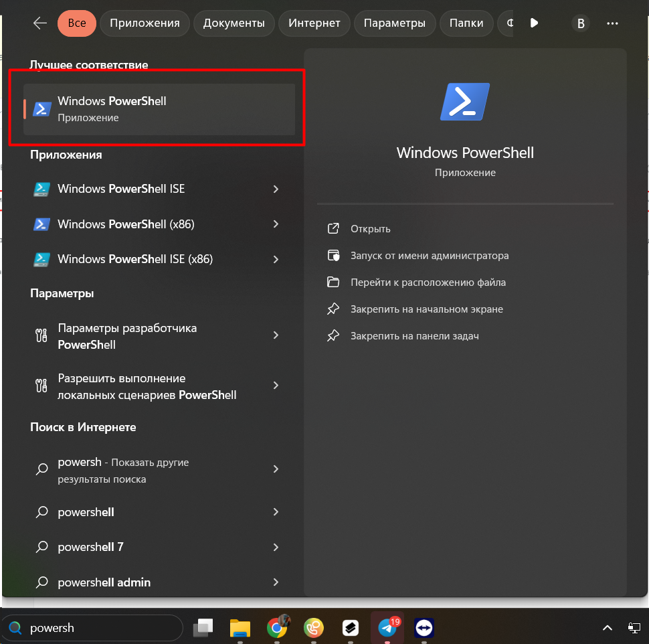Click the large PowerShell icon in preview pane

click(x=465, y=102)
